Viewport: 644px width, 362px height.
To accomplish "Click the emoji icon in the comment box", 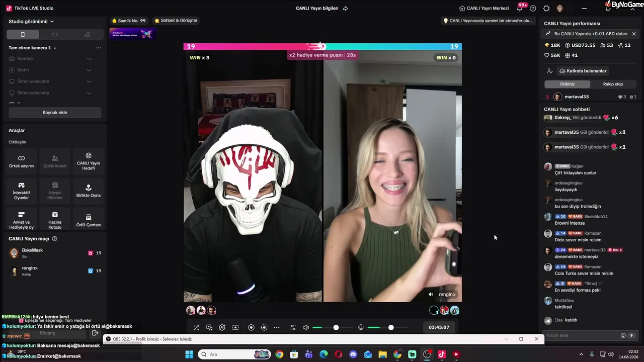I will click(x=623, y=335).
